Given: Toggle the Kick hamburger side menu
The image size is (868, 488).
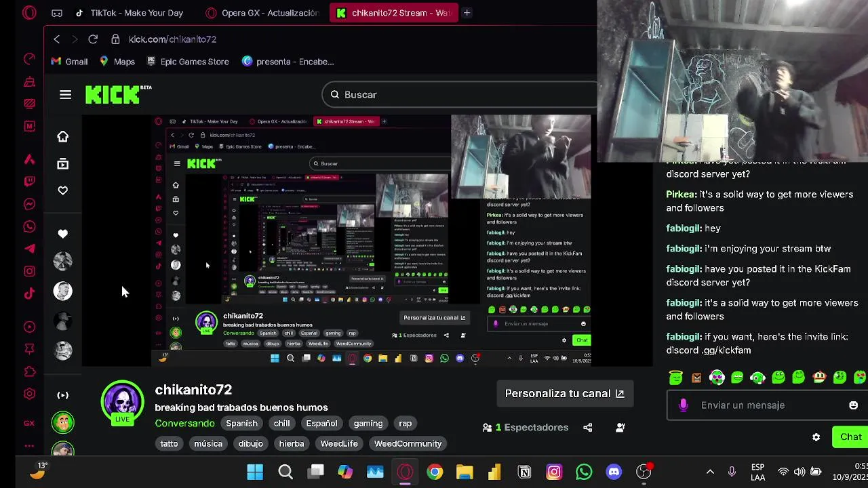Looking at the screenshot, I should [65, 95].
